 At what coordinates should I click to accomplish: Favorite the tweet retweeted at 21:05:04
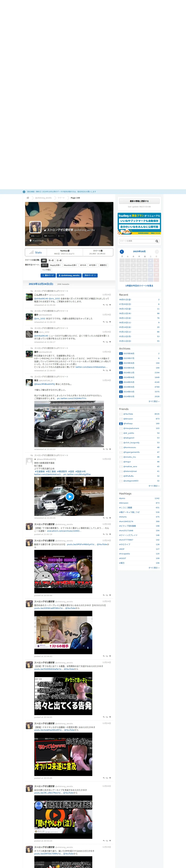pos(110,305)
